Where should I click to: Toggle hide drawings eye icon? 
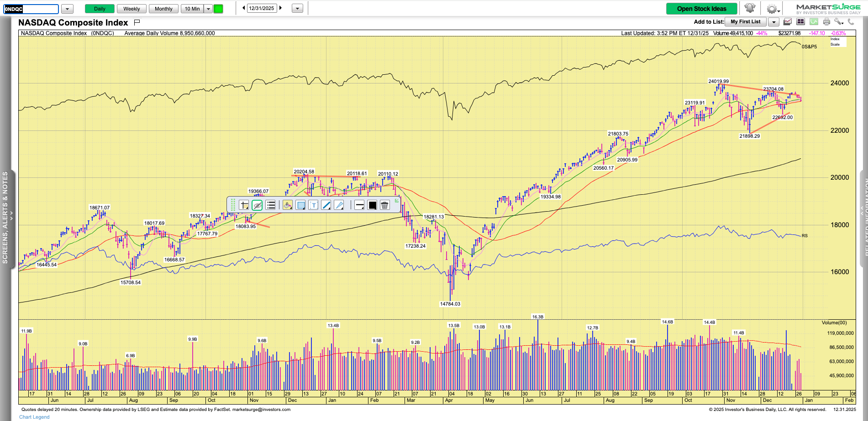257,205
